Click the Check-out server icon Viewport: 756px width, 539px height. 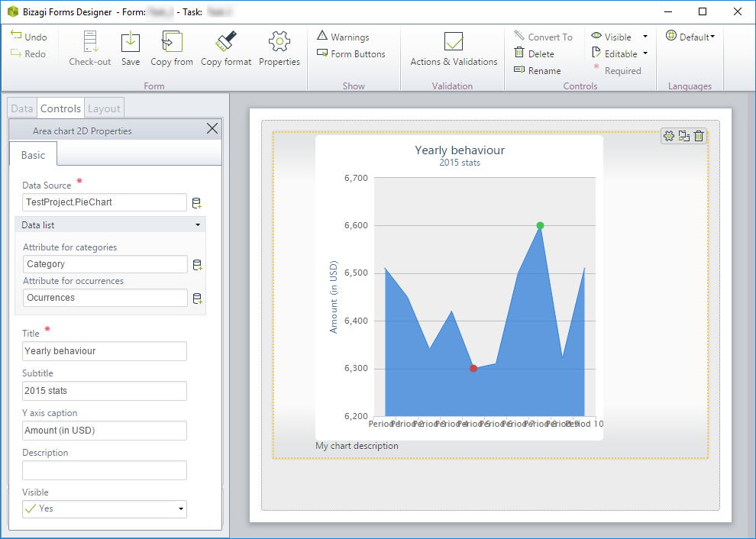coord(90,41)
